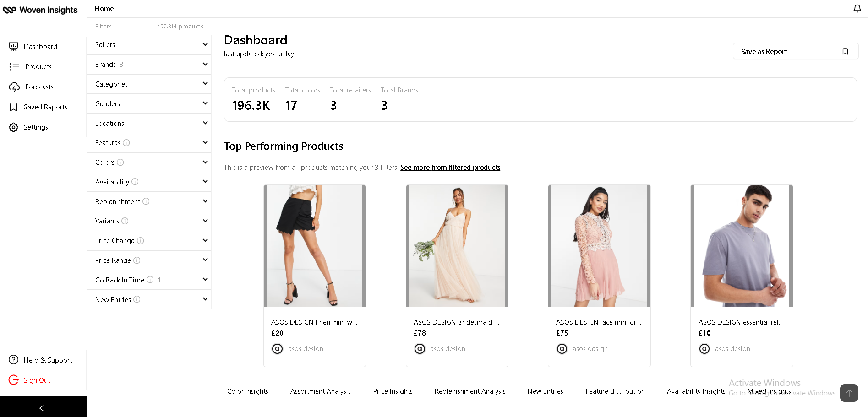
Task: Open the Products list icon
Action: 14,67
